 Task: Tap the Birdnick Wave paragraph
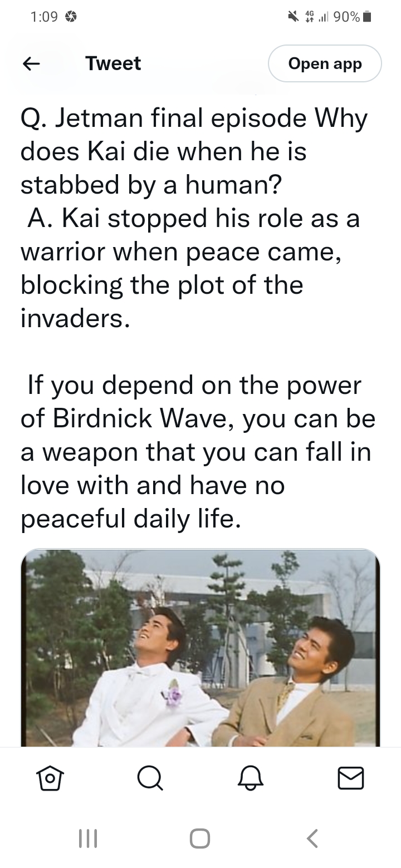198,452
